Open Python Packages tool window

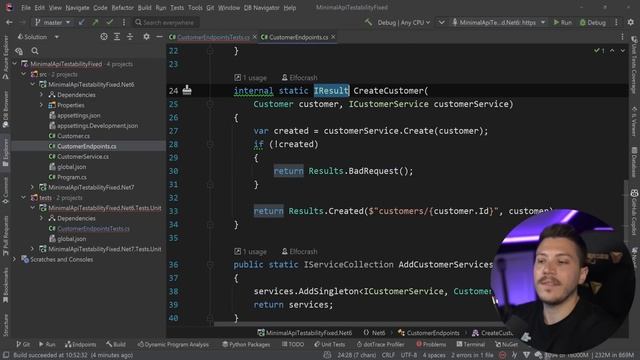click(x=246, y=344)
